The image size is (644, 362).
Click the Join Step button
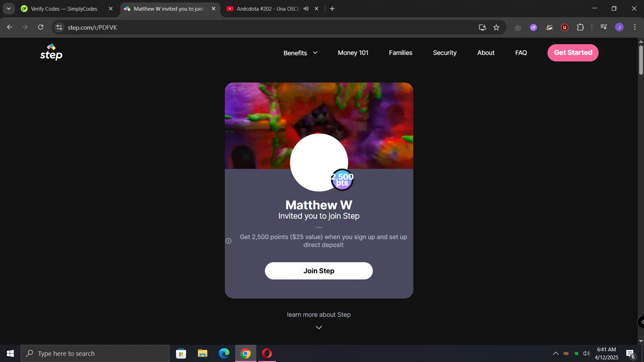coord(319,271)
